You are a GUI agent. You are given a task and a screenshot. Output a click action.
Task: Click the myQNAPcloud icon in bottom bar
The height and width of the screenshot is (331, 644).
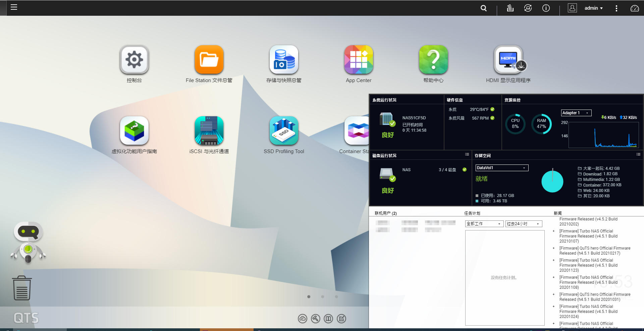[303, 319]
